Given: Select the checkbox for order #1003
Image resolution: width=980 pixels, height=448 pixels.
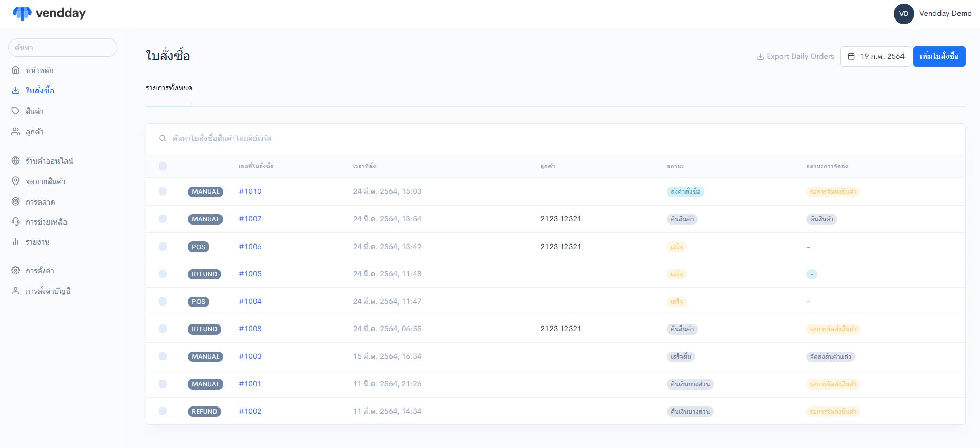Looking at the screenshot, I should 163,356.
